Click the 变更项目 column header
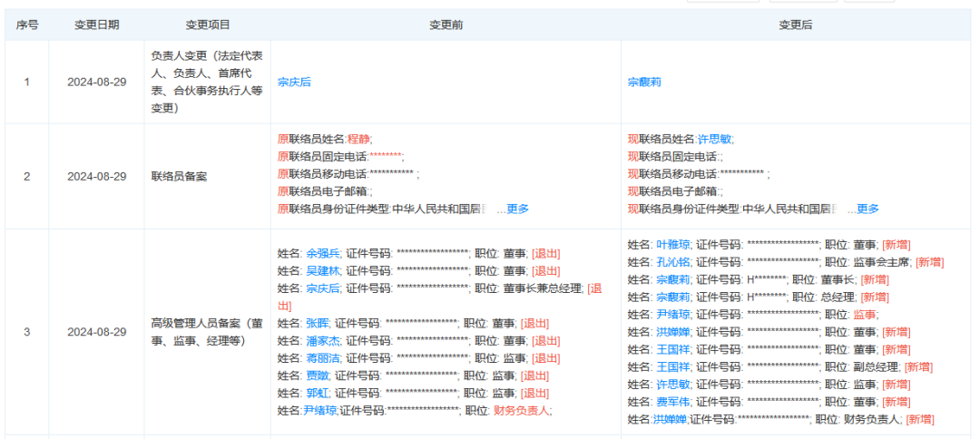 pyautogui.click(x=208, y=24)
